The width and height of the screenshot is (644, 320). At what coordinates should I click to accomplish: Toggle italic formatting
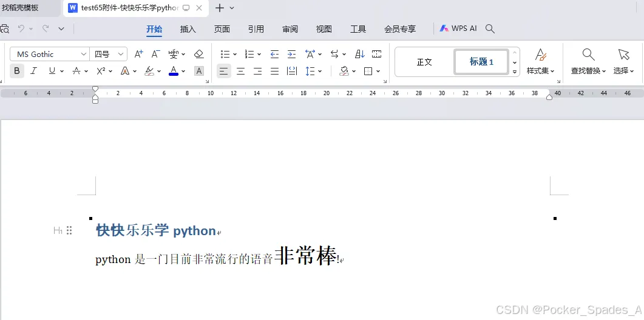coord(34,71)
